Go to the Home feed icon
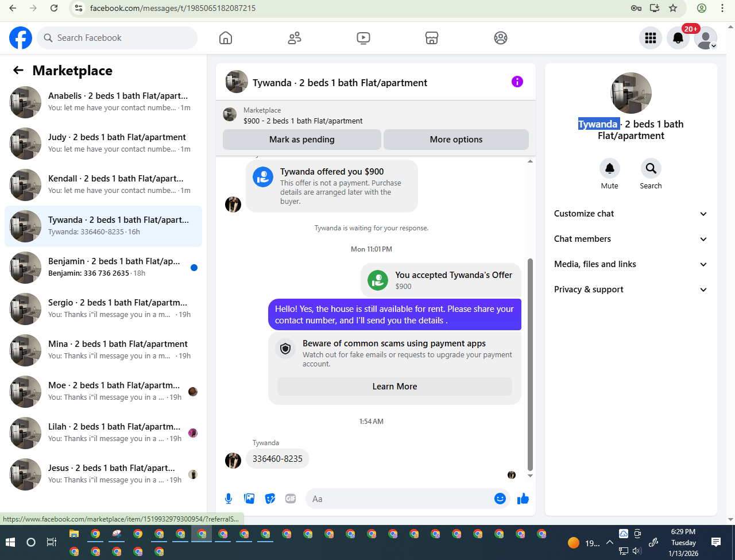 226,38
